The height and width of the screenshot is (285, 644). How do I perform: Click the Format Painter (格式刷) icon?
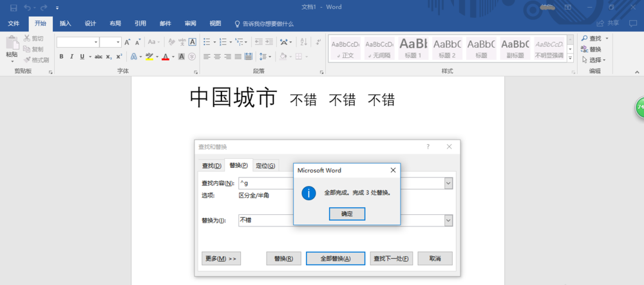click(36, 59)
